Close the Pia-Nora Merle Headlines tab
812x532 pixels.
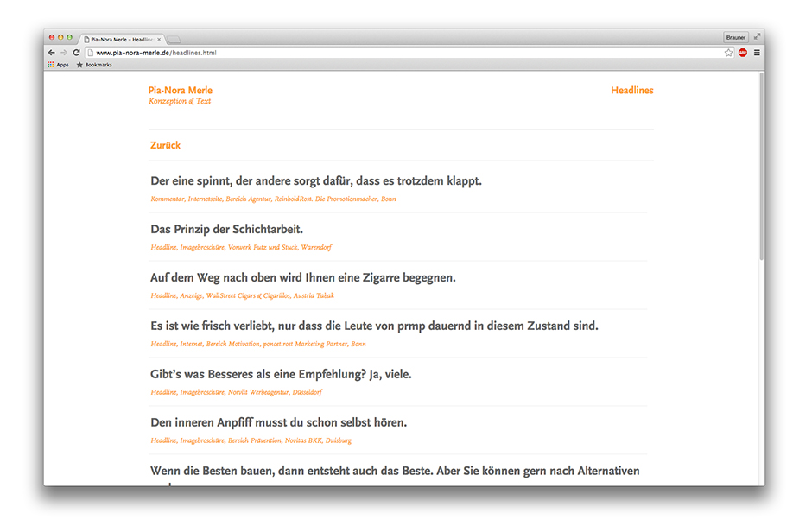click(x=159, y=40)
